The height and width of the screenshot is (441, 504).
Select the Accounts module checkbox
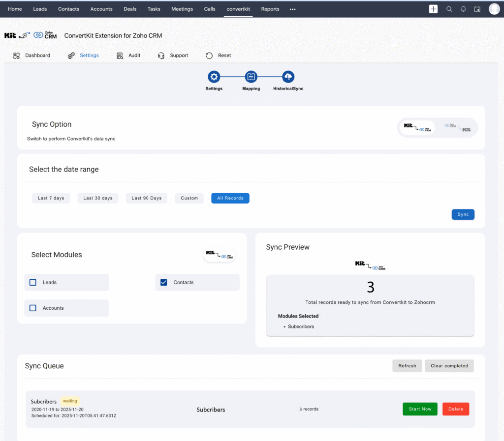point(32,308)
